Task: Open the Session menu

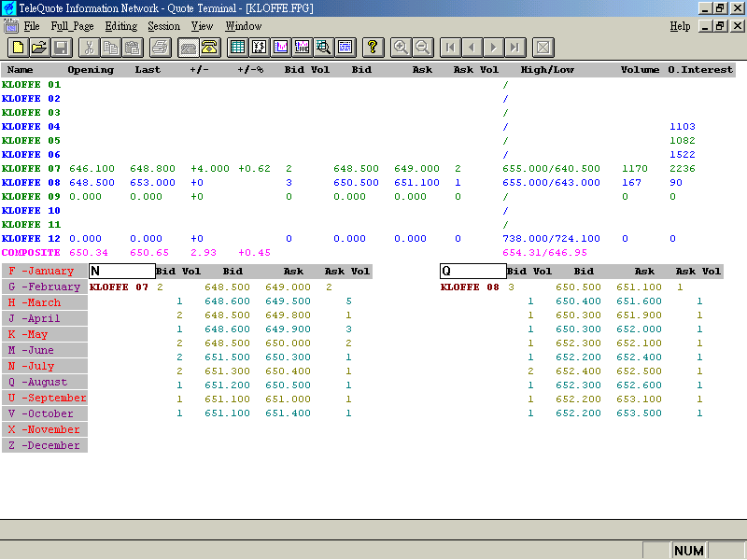Action: tap(164, 26)
